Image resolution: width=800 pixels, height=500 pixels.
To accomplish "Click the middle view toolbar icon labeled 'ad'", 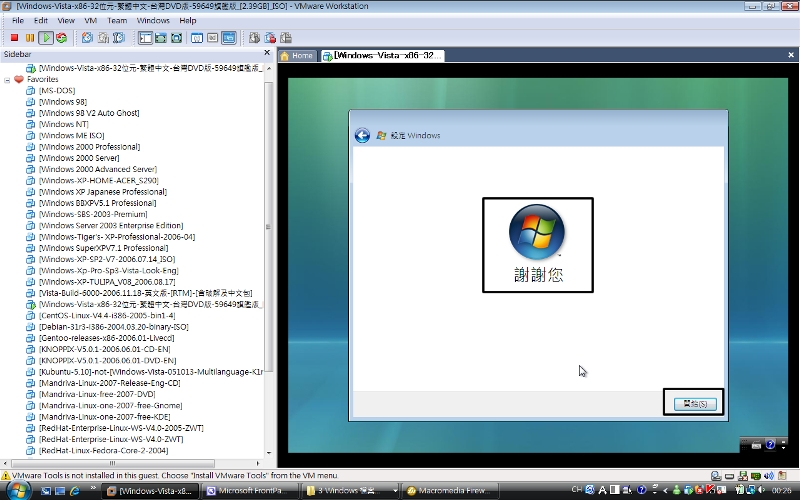I will coord(213,38).
